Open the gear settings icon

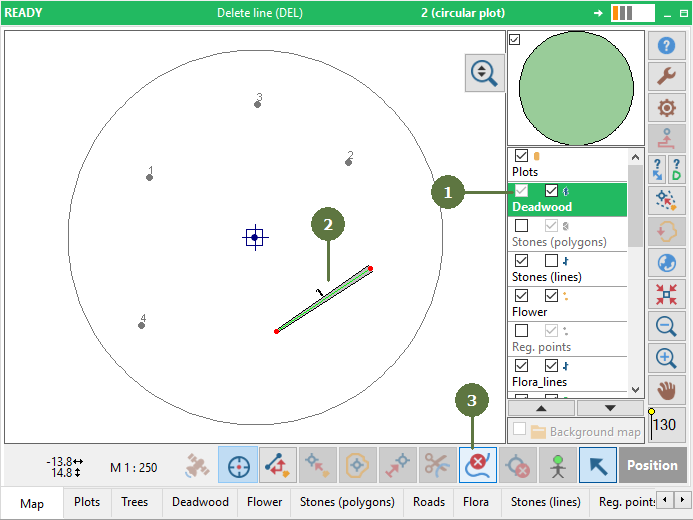pyautogui.click(x=666, y=108)
